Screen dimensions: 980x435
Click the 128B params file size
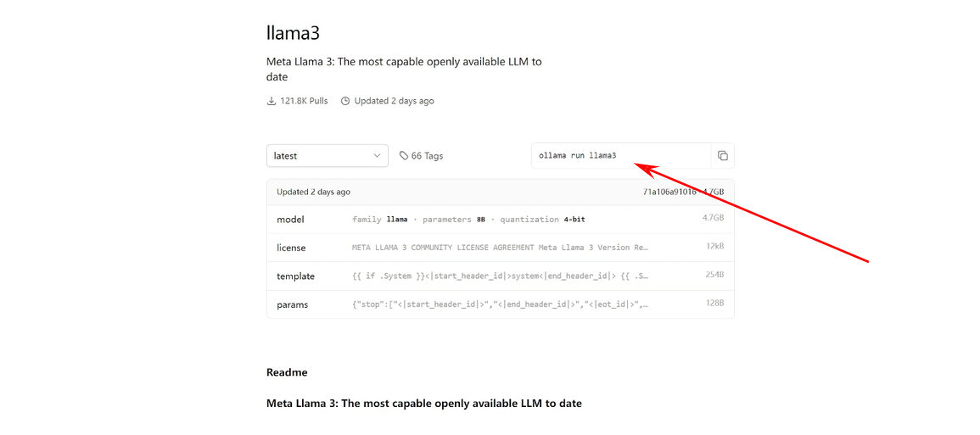coord(714,304)
